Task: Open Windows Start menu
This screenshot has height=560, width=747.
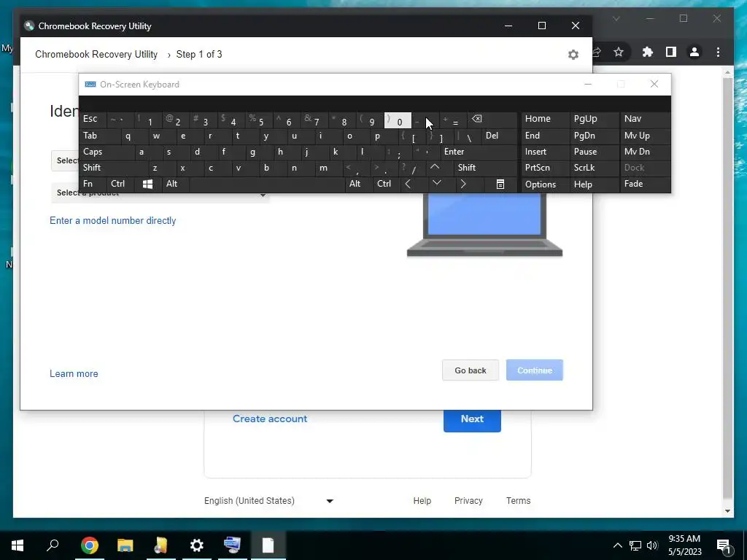Action: tap(18, 545)
